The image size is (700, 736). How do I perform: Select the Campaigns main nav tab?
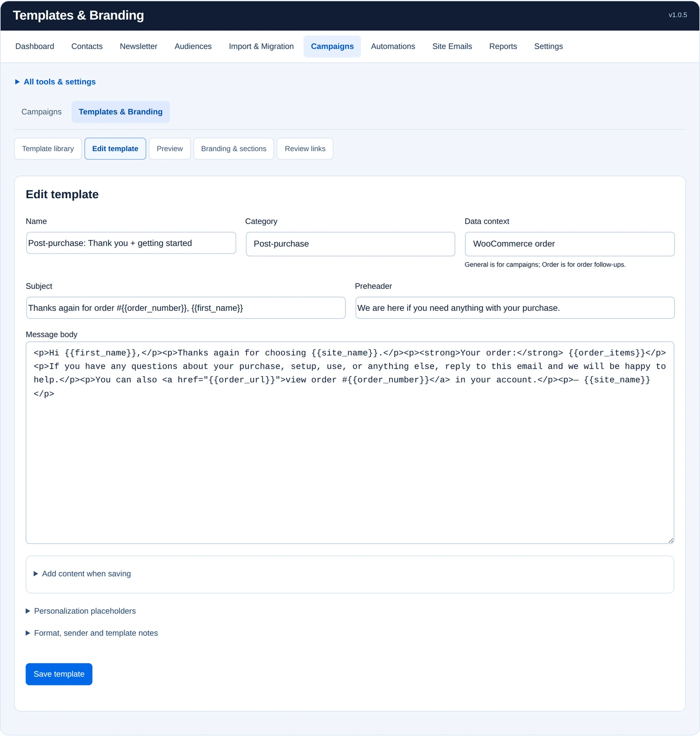[332, 46]
